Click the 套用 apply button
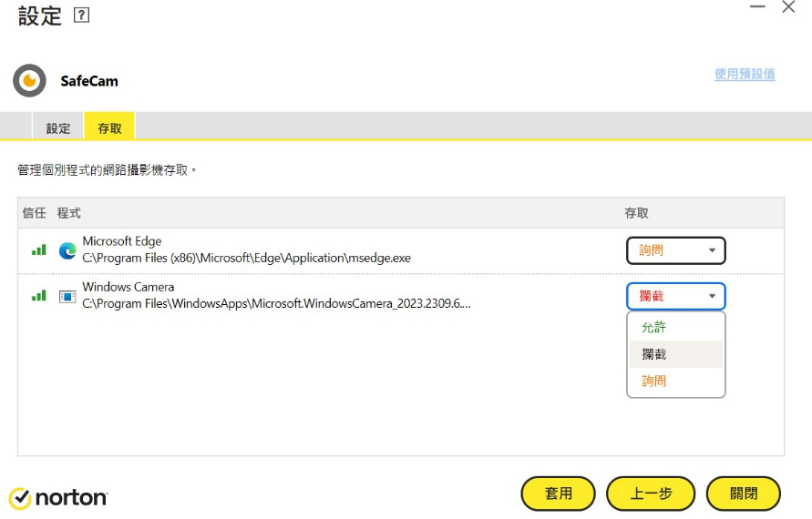Screen dimensions: 812x519 coord(559,494)
